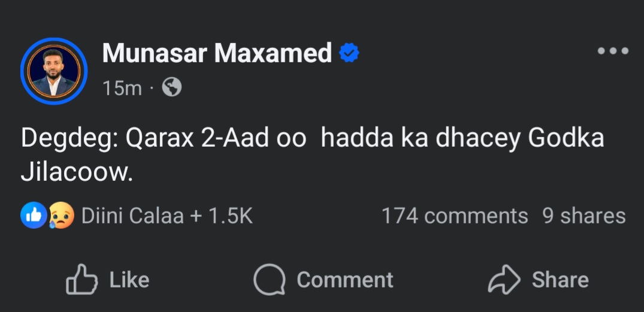Open the 174 comments list
Screen dimensions: 644x312
455,216
